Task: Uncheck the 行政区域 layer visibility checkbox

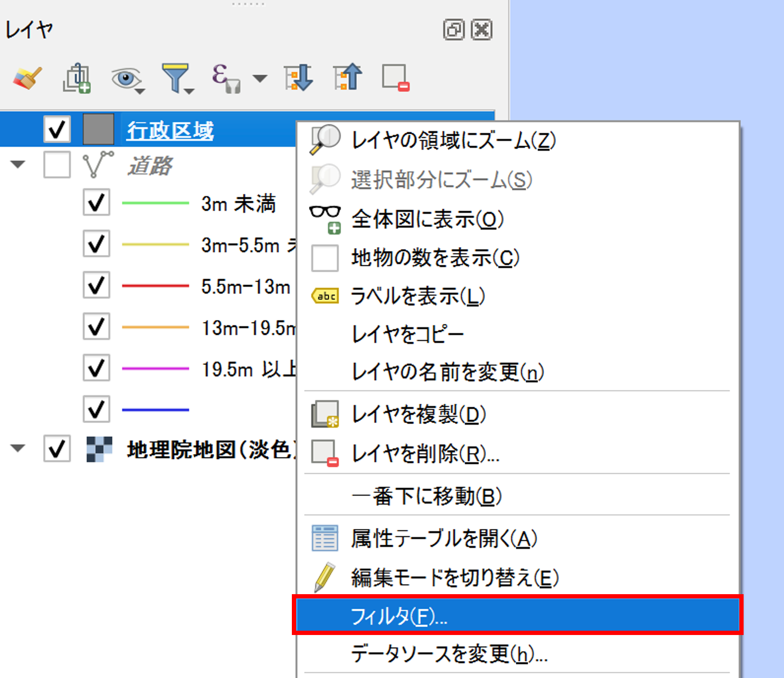Action: [x=57, y=129]
